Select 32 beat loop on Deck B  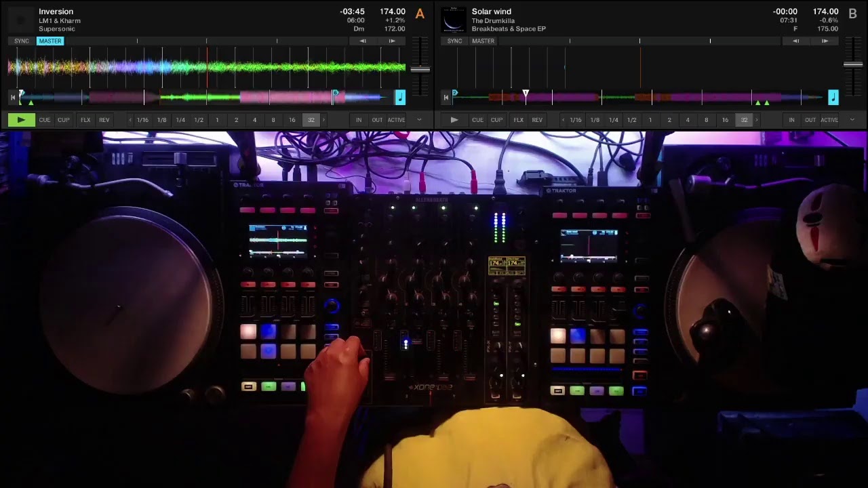[x=744, y=120]
